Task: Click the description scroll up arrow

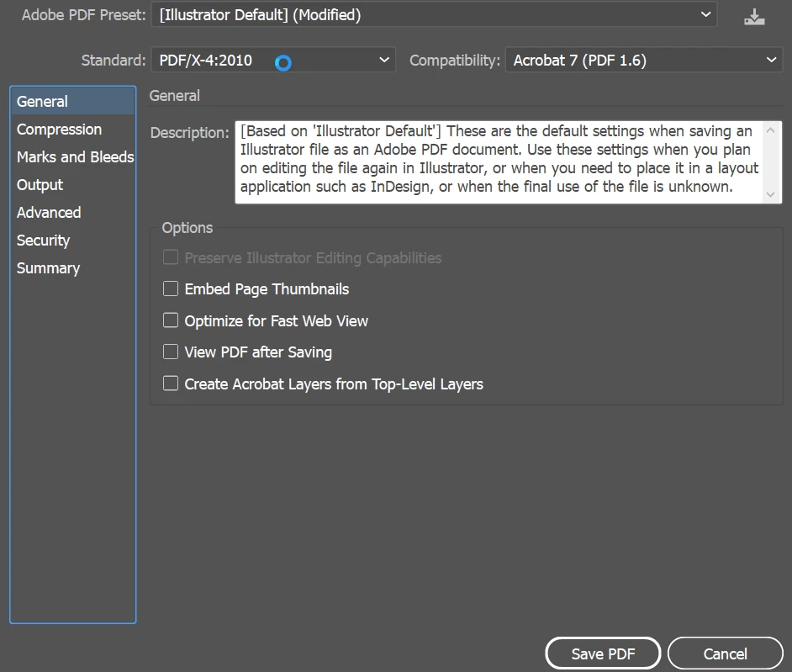Action: 771,130
